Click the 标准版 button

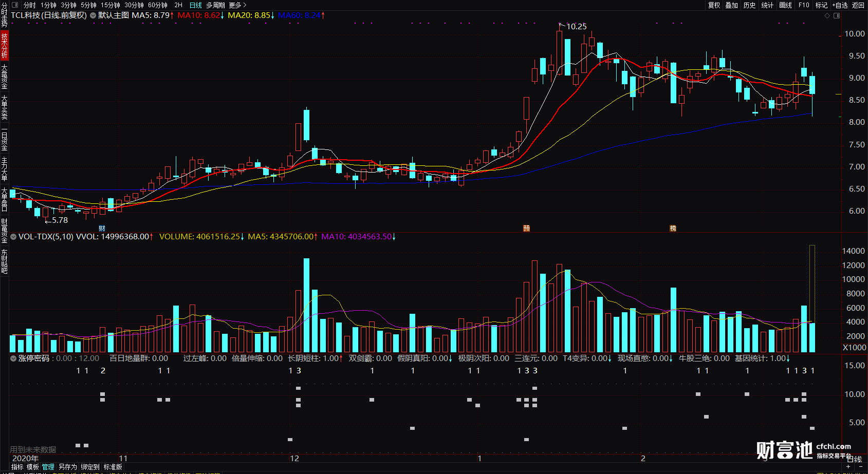tap(113, 467)
